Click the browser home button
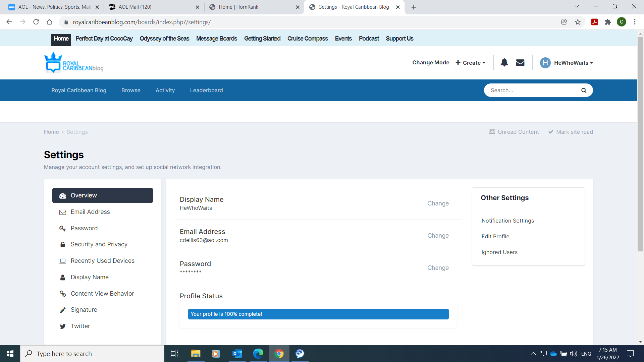Viewport: 644px width, 362px height. pyautogui.click(x=49, y=22)
